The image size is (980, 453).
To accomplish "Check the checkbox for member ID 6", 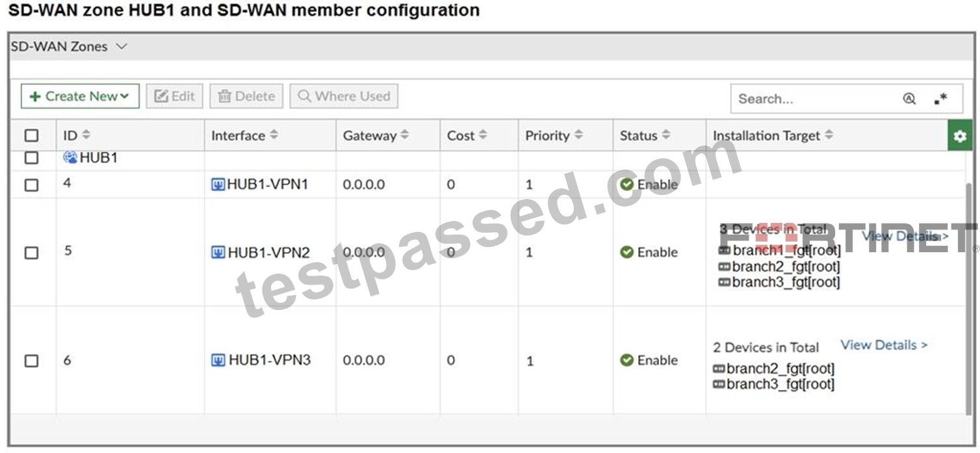I will [31, 361].
